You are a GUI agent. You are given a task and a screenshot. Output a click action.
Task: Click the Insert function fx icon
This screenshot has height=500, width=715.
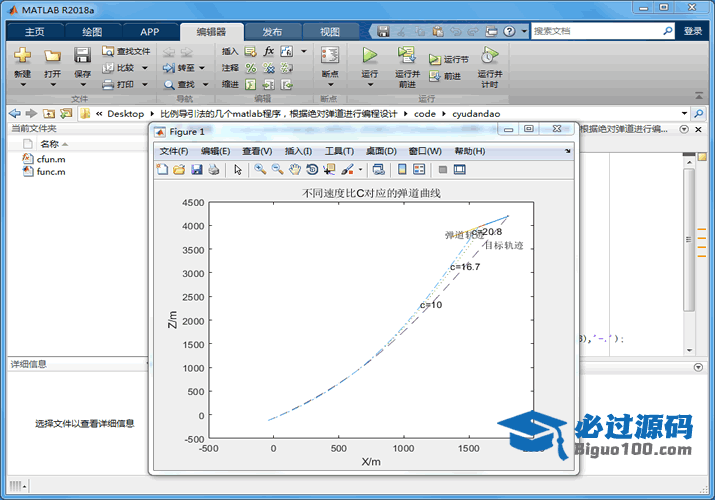[269, 51]
